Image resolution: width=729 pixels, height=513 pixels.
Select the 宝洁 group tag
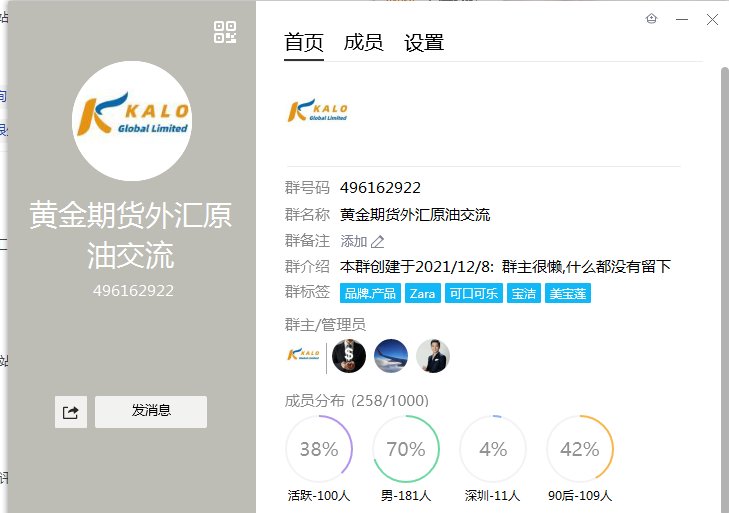tap(524, 293)
